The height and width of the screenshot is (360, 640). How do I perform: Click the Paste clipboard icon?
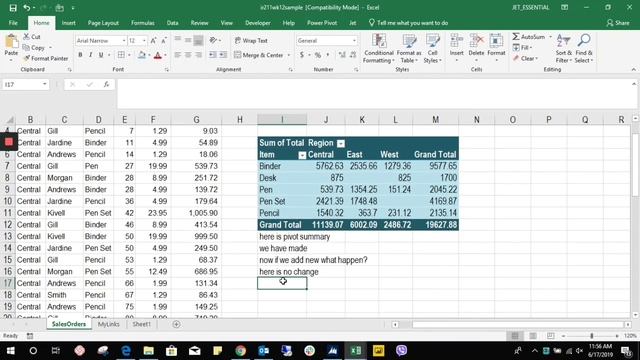pyautogui.click(x=11, y=42)
